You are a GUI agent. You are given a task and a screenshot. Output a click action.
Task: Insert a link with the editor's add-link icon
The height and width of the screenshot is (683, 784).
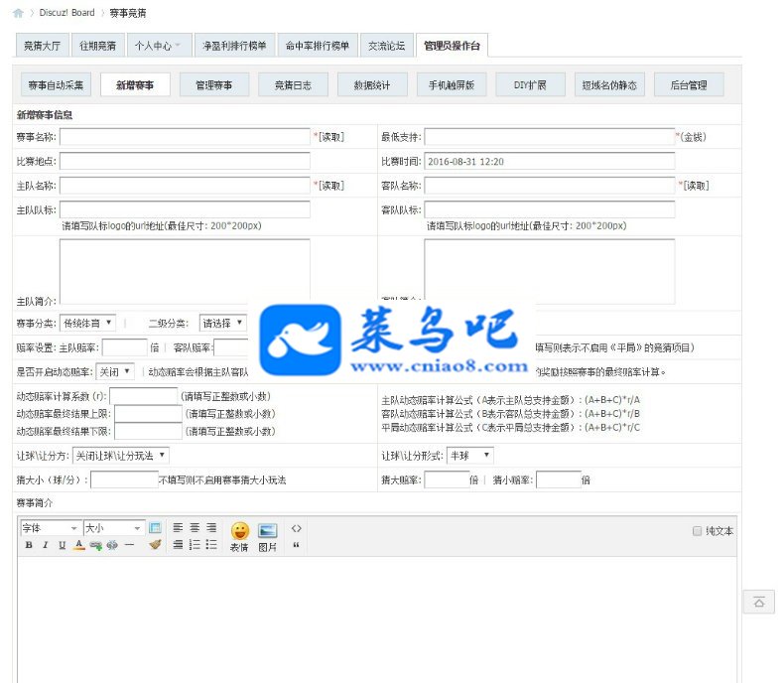95,545
